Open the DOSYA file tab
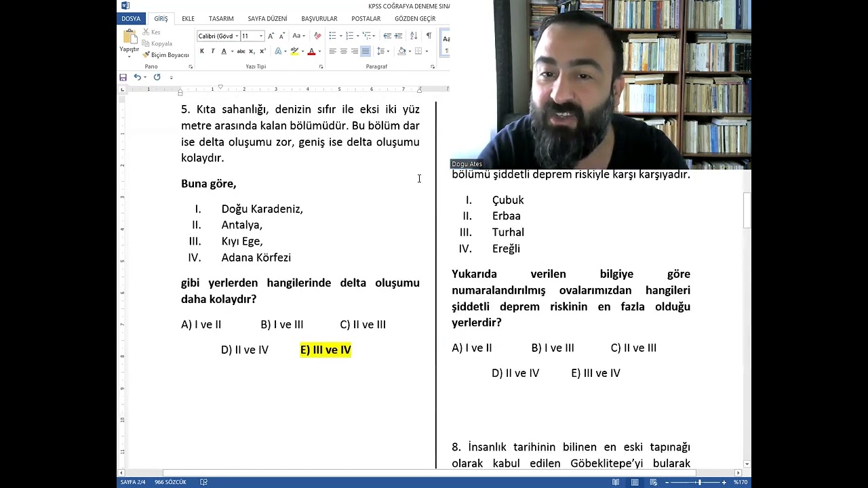Image resolution: width=868 pixels, height=488 pixels. [131, 19]
